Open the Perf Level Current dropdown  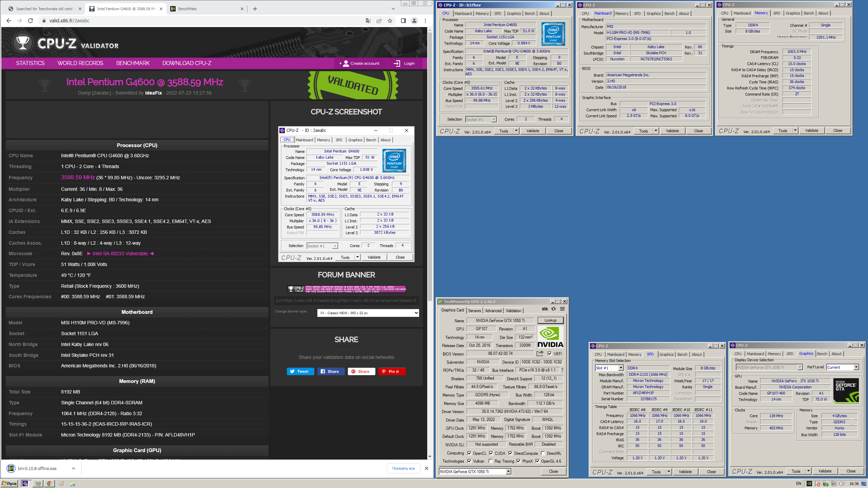coord(842,367)
